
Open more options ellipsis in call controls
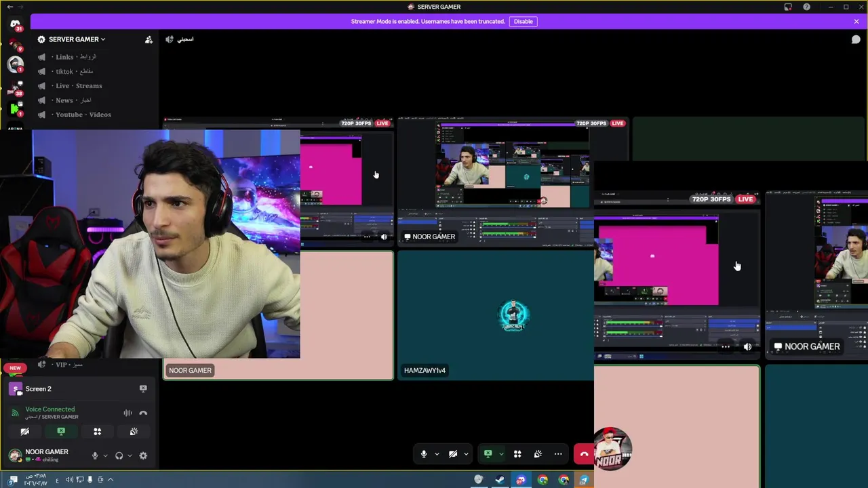click(x=558, y=454)
